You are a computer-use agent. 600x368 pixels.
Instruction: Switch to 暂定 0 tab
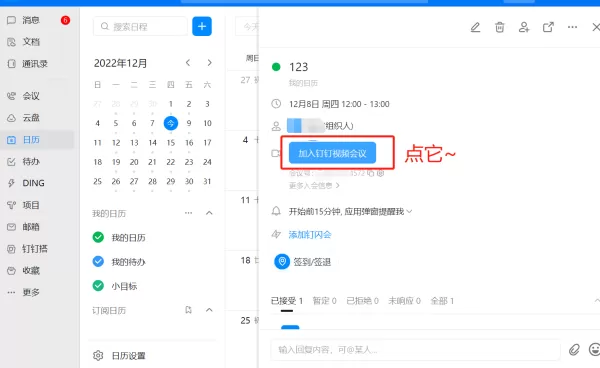pyautogui.click(x=324, y=301)
